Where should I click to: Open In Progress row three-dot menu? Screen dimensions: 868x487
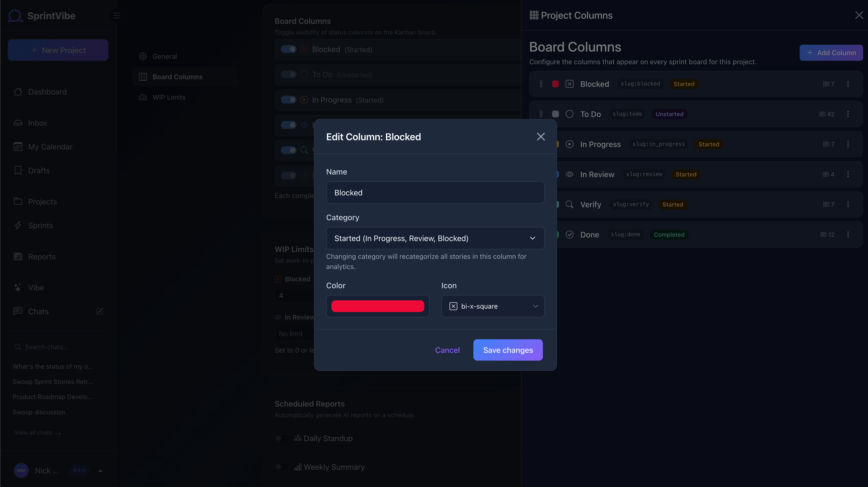pos(848,144)
